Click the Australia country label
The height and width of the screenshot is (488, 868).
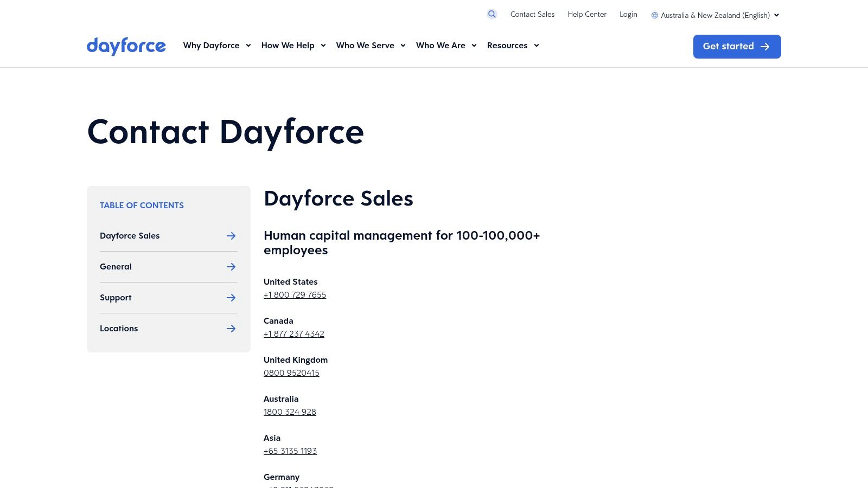pyautogui.click(x=281, y=399)
